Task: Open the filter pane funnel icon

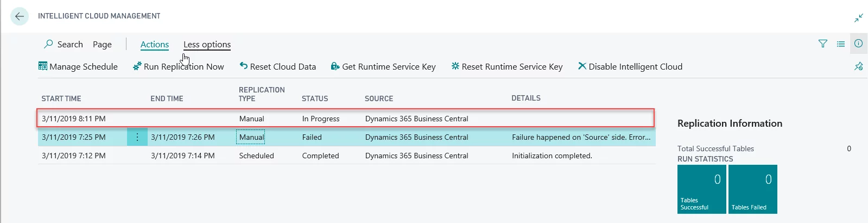Action: point(822,44)
